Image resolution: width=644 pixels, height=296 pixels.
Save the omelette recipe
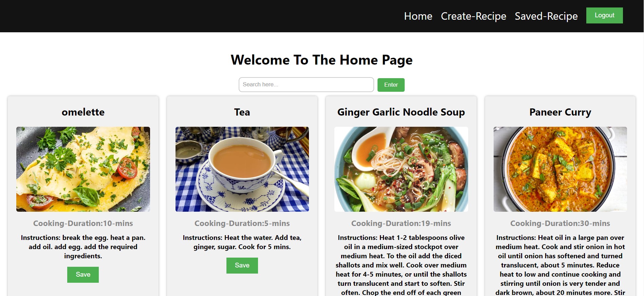click(83, 275)
